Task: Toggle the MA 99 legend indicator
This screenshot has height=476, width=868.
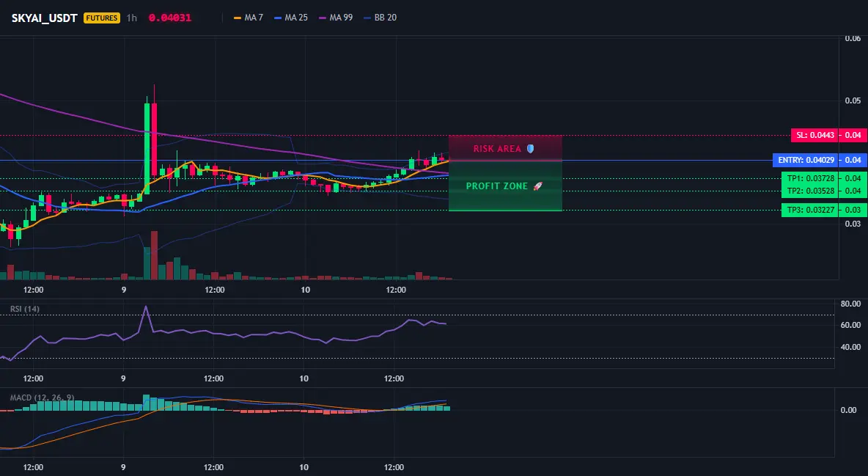Action: point(336,18)
